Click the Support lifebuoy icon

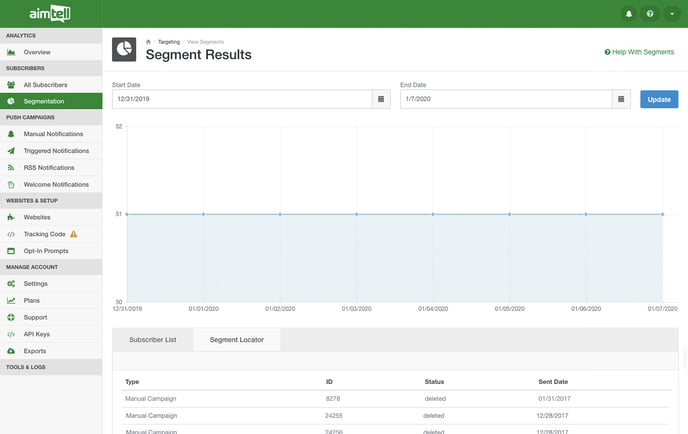pyautogui.click(x=11, y=317)
